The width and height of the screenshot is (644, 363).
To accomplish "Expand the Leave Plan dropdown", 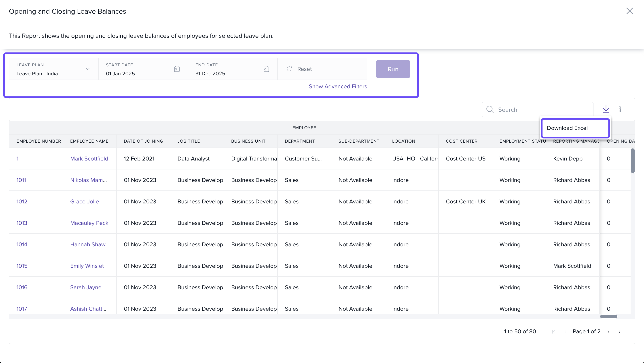I will coord(87,69).
